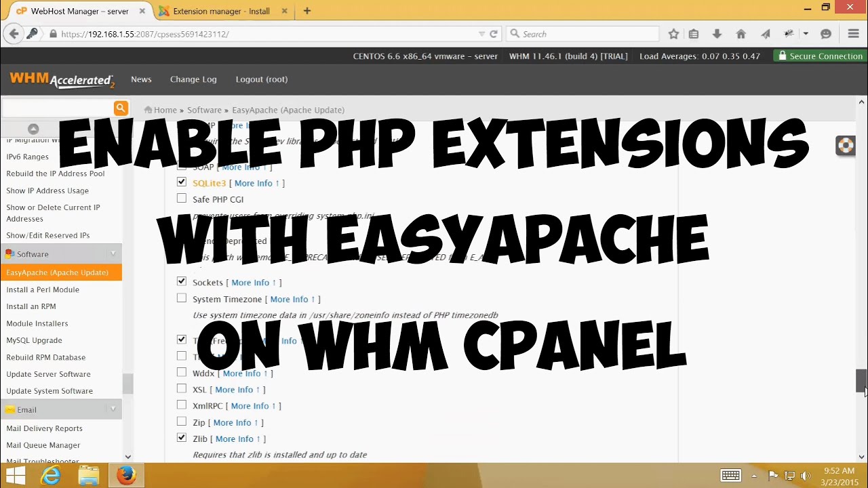Open Update Server Software
This screenshot has height=488, width=868.
pos(48,374)
